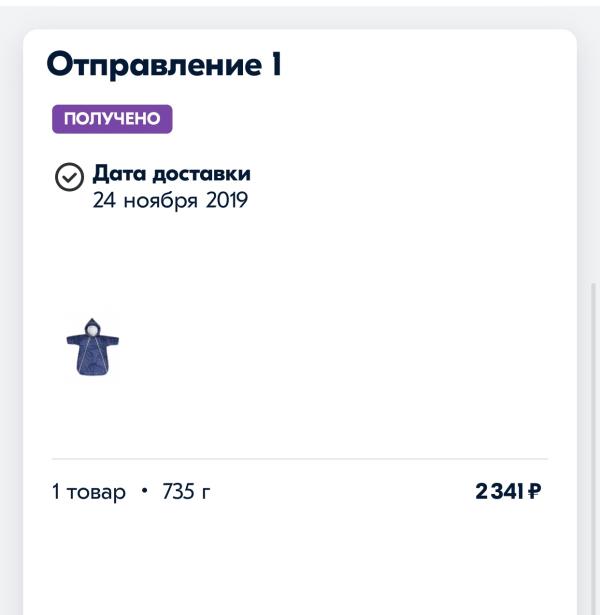Click the bullet dot between товар and weight

click(144, 491)
